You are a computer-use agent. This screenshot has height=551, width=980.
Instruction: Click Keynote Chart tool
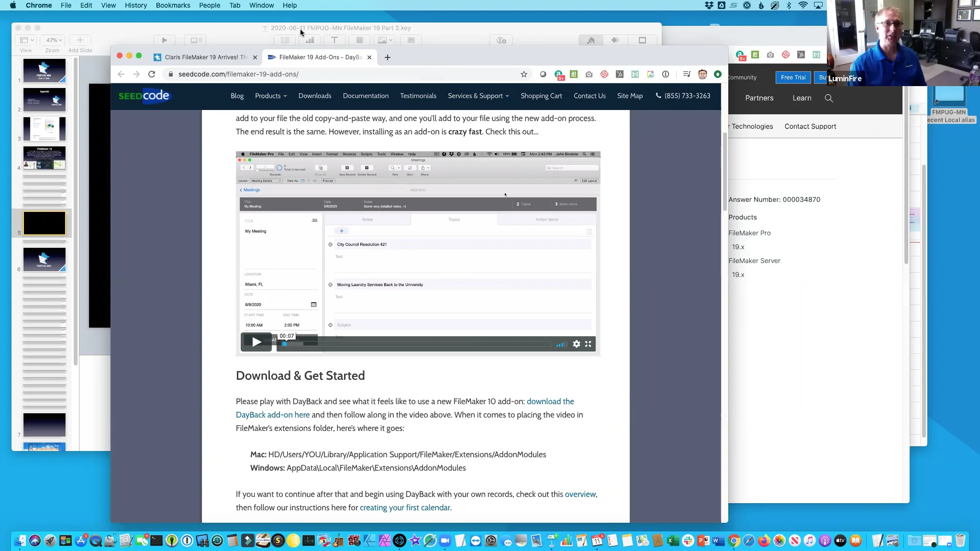310,40
